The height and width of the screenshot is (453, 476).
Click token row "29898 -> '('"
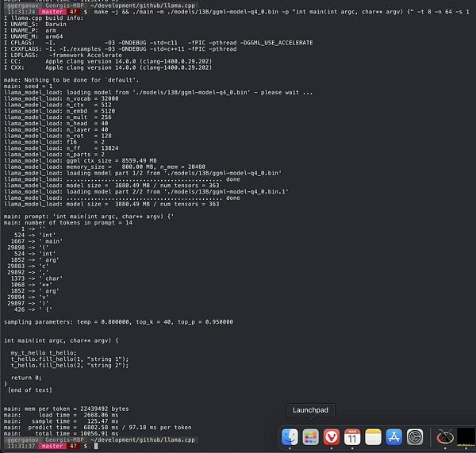[29, 248]
